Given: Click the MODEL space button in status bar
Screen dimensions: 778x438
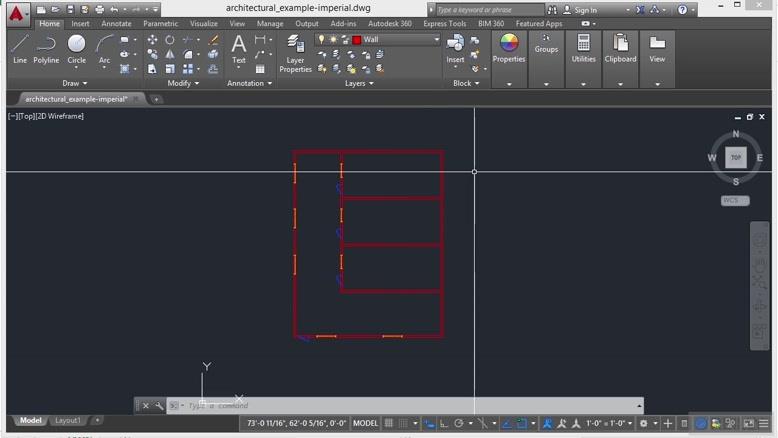Looking at the screenshot, I should click(x=365, y=423).
